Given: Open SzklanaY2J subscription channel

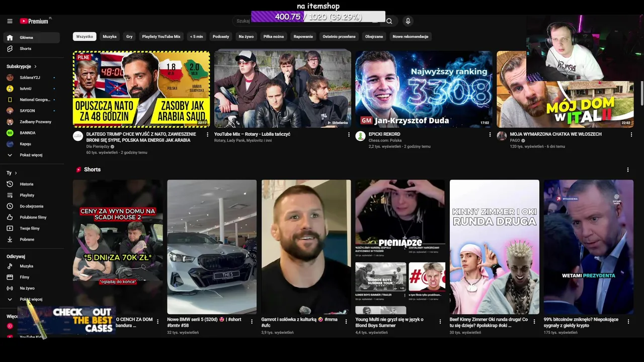Looking at the screenshot, I should coord(31,77).
